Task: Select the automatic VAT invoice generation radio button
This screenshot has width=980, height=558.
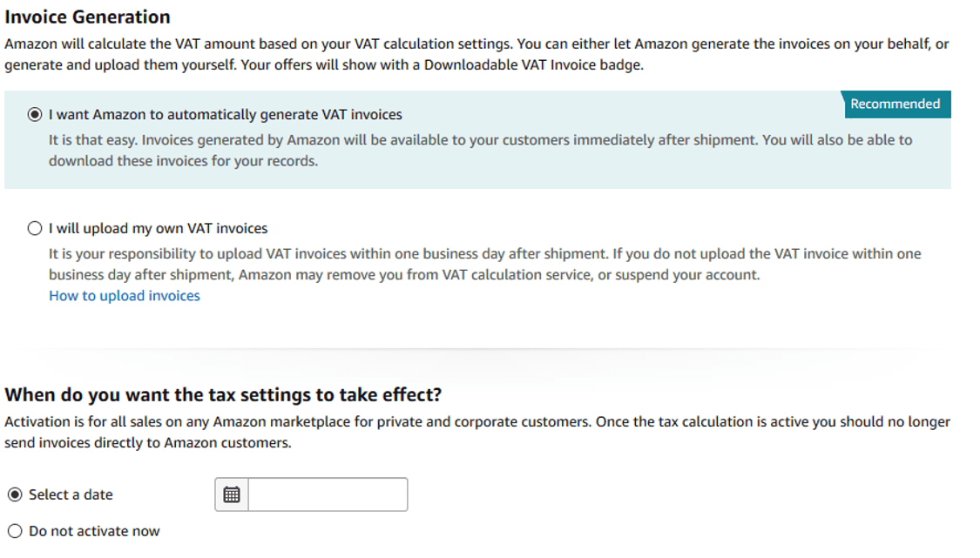Action: click(x=35, y=114)
